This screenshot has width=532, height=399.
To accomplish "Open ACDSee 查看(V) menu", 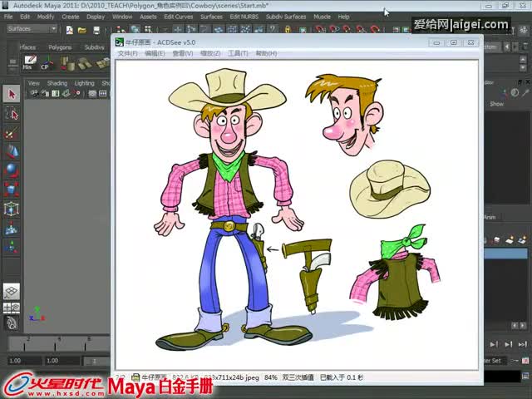I will (x=183, y=53).
